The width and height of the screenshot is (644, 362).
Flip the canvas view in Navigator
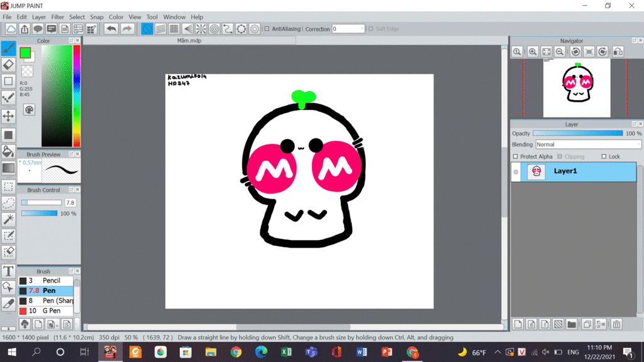click(618, 52)
